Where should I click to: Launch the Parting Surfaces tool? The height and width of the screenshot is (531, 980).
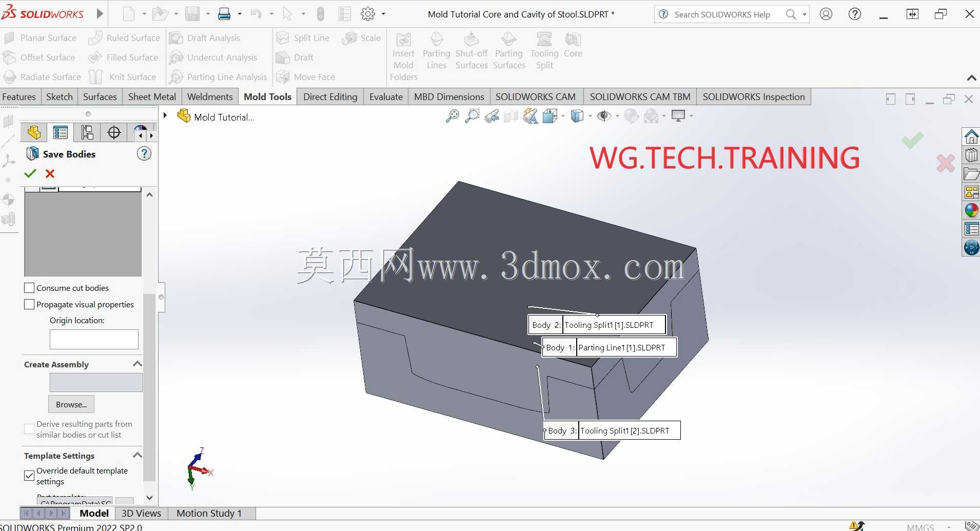click(x=509, y=51)
